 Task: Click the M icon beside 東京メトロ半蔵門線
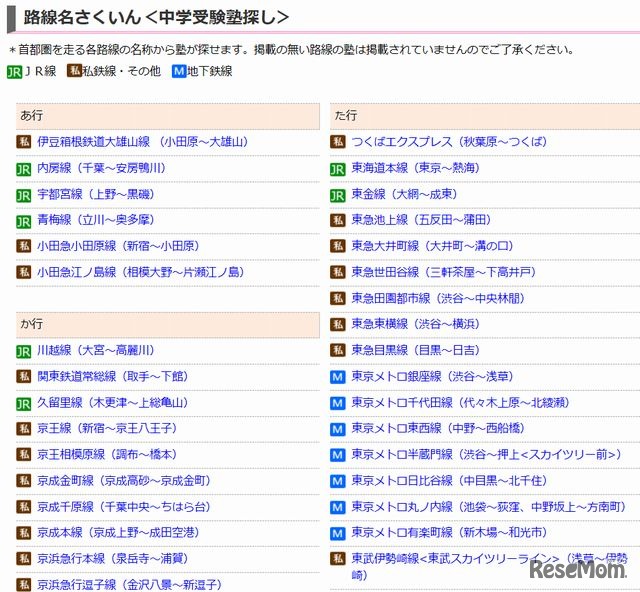coord(338,455)
